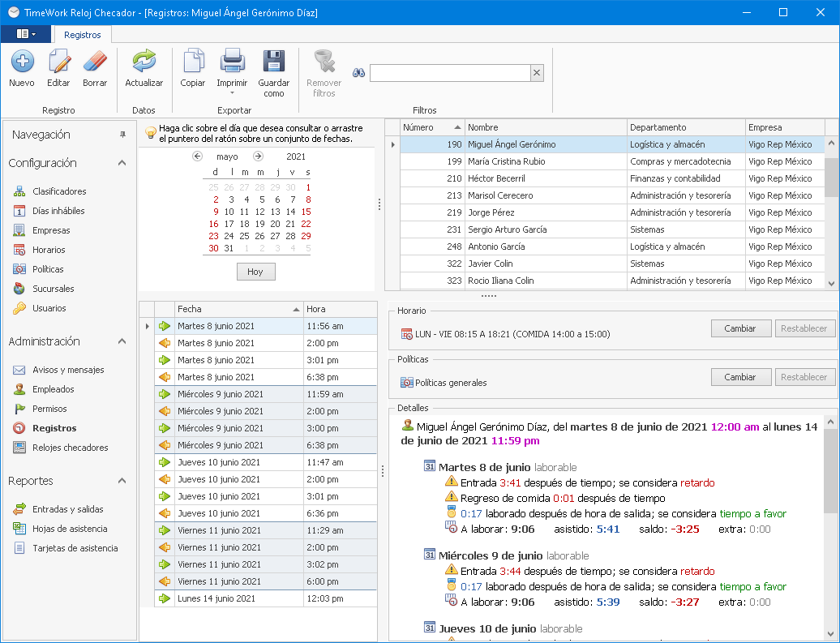Pin the Navegación panel
Viewport: 840px width, 643px height.
(x=123, y=135)
